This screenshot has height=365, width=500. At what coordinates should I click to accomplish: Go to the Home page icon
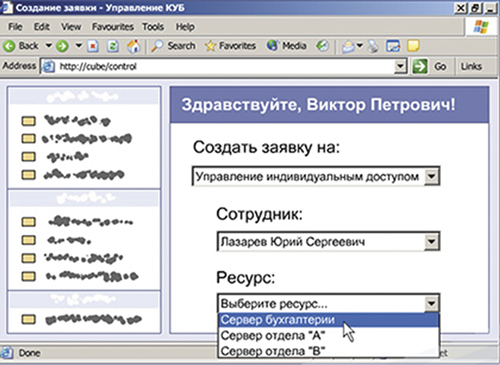tap(133, 46)
